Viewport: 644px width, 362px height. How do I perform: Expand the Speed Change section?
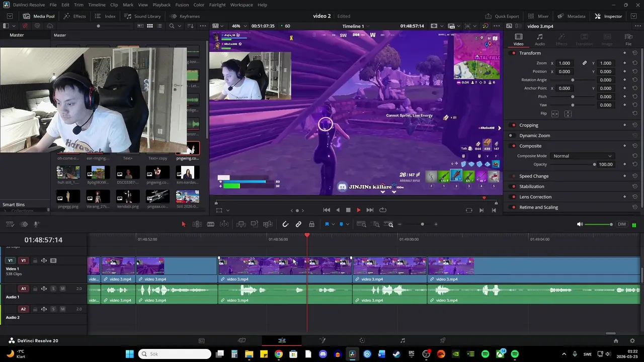[534, 176]
